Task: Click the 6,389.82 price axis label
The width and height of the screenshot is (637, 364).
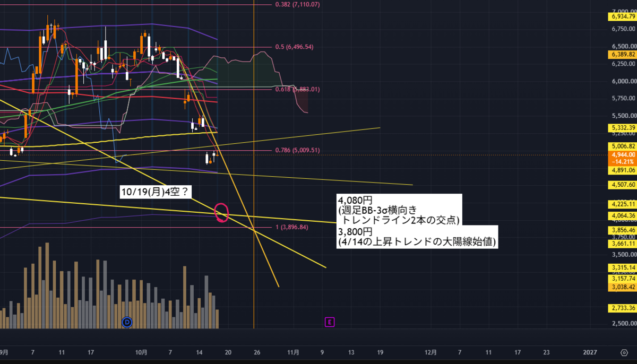Action: (623, 55)
